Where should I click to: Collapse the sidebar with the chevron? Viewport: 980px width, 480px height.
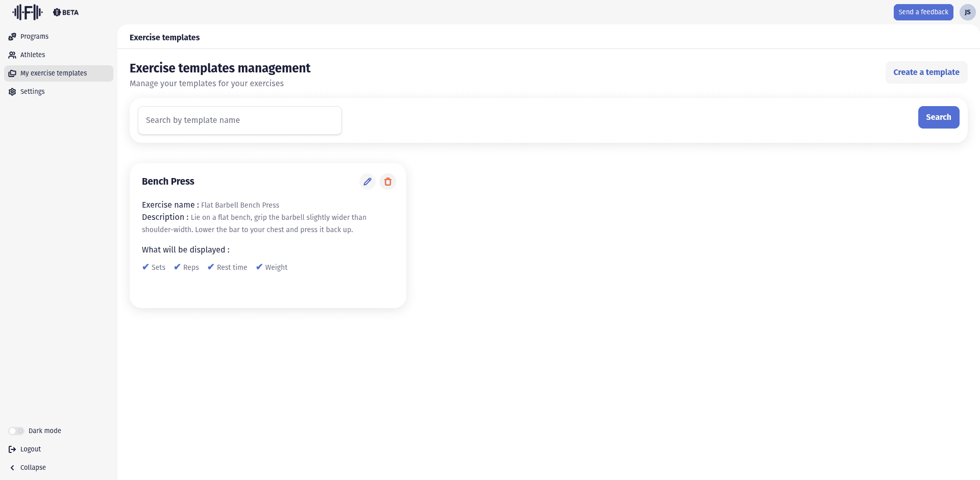[12, 468]
